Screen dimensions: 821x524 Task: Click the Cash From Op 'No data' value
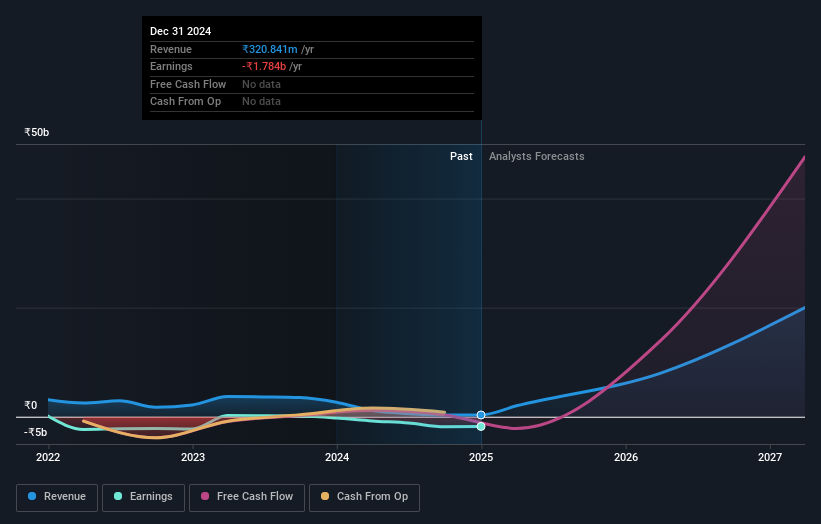click(x=261, y=102)
